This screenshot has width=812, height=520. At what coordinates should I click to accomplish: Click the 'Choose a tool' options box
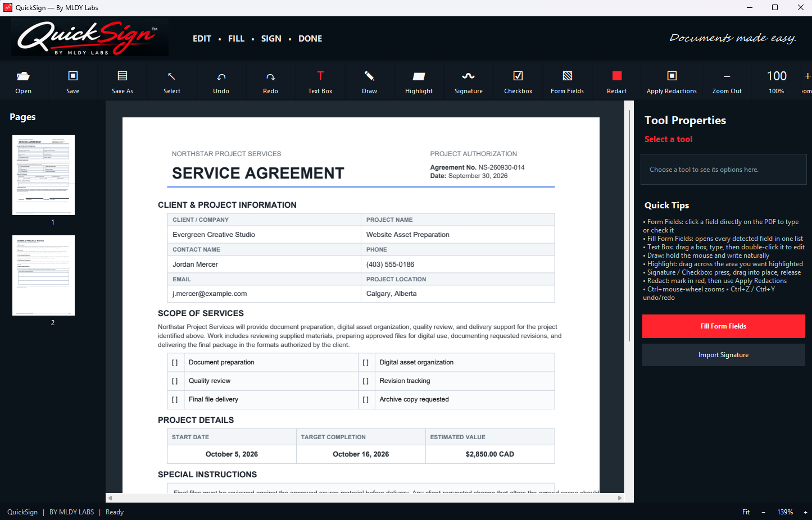tap(724, 170)
